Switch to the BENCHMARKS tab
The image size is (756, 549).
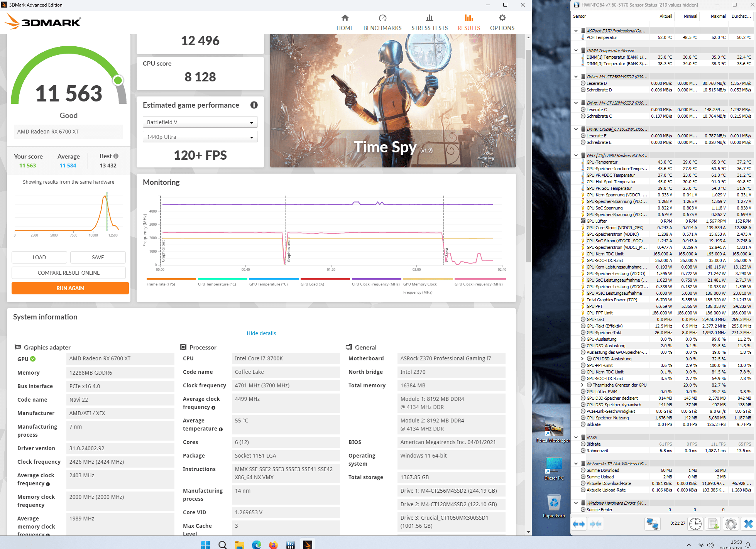[382, 23]
